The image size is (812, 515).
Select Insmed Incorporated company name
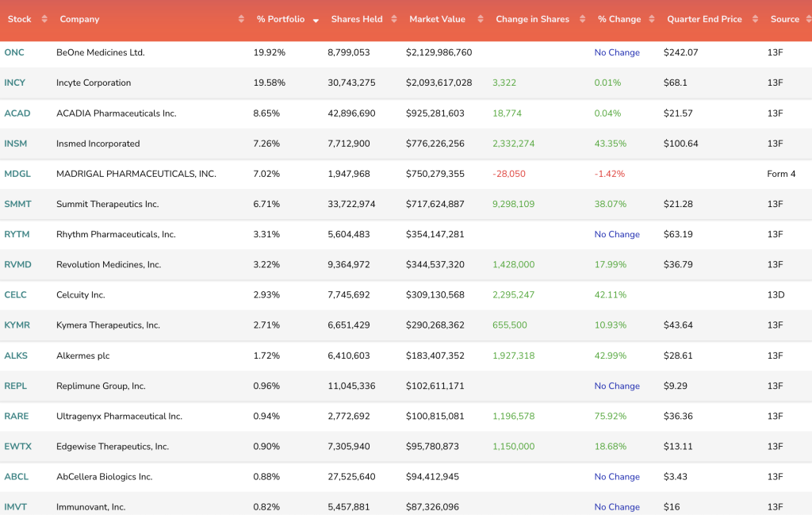(x=98, y=144)
